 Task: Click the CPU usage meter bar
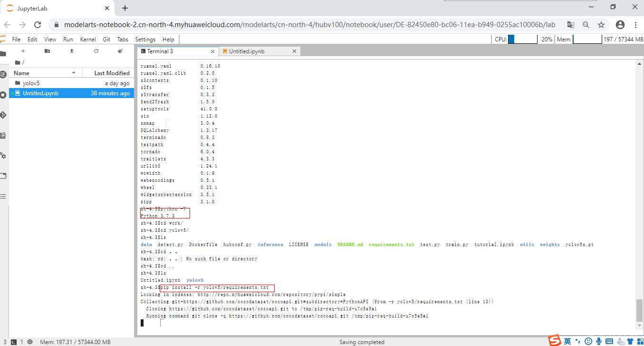pos(522,40)
